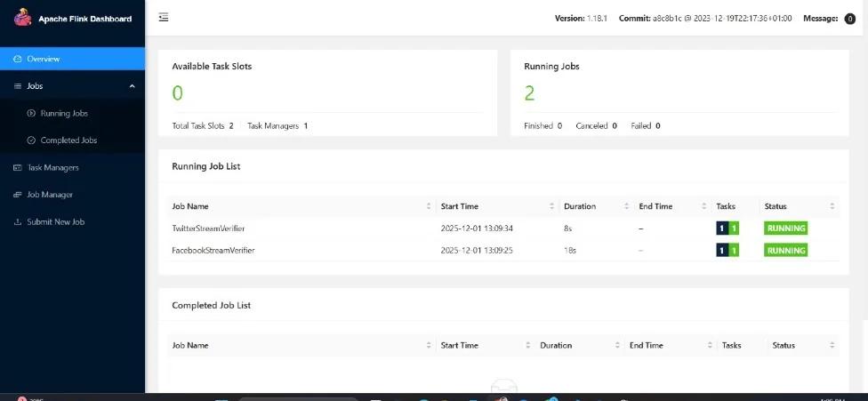Screen dimensions: 868x401
Task: Click task count badge for TwitterStreamVerifier
Action: click(x=727, y=228)
